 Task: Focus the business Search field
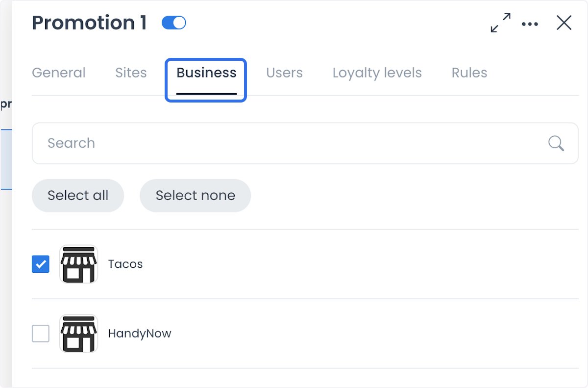click(x=305, y=143)
